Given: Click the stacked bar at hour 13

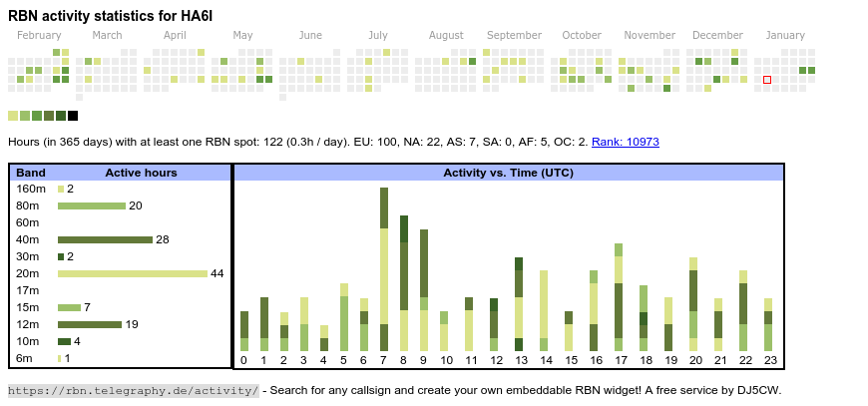Looking at the screenshot, I should pyautogui.click(x=519, y=304).
